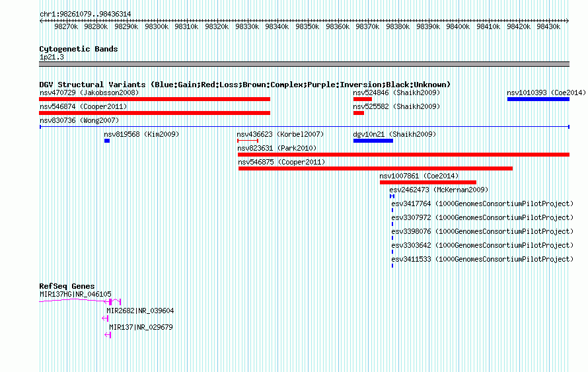The height and width of the screenshot is (372, 588).
Task: Select nsv436623 (Korbel2007) variant glyph
Action: click(x=248, y=141)
